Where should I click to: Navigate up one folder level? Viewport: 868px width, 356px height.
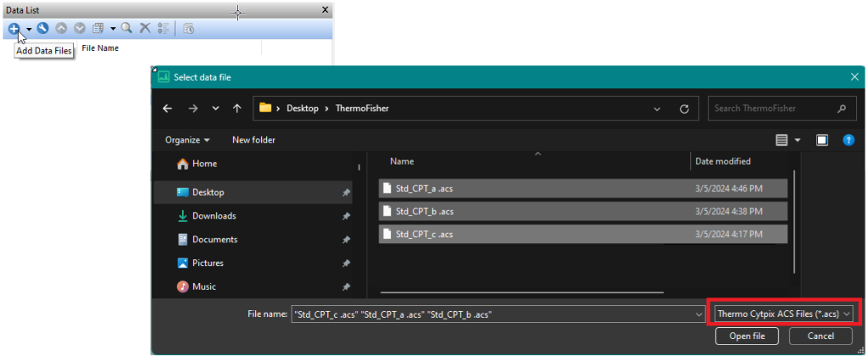(237, 108)
